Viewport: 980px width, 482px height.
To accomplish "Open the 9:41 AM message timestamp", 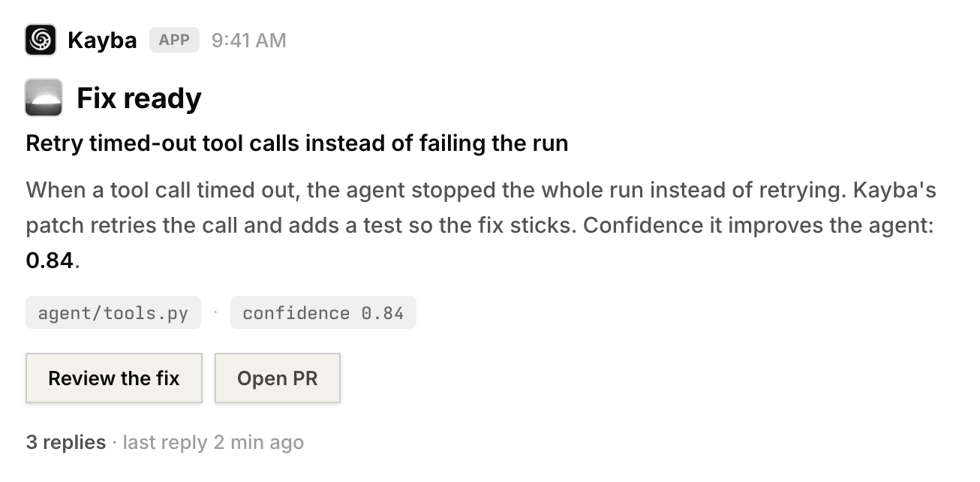I will pyautogui.click(x=249, y=40).
